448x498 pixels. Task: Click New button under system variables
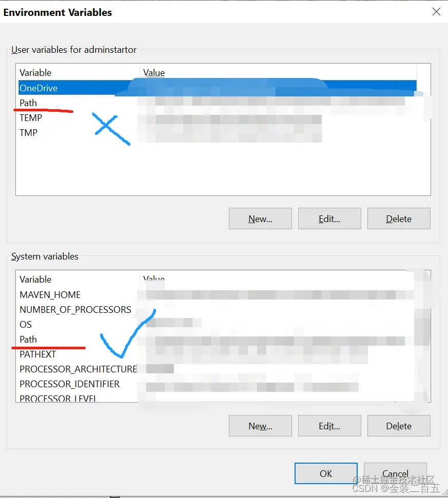[260, 426]
